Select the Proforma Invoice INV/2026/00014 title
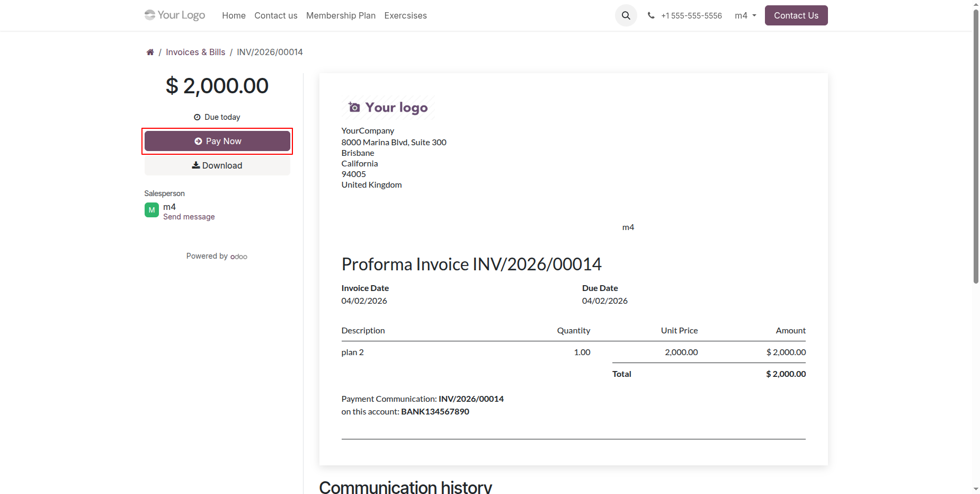The width and height of the screenshot is (980, 494). coord(471,264)
